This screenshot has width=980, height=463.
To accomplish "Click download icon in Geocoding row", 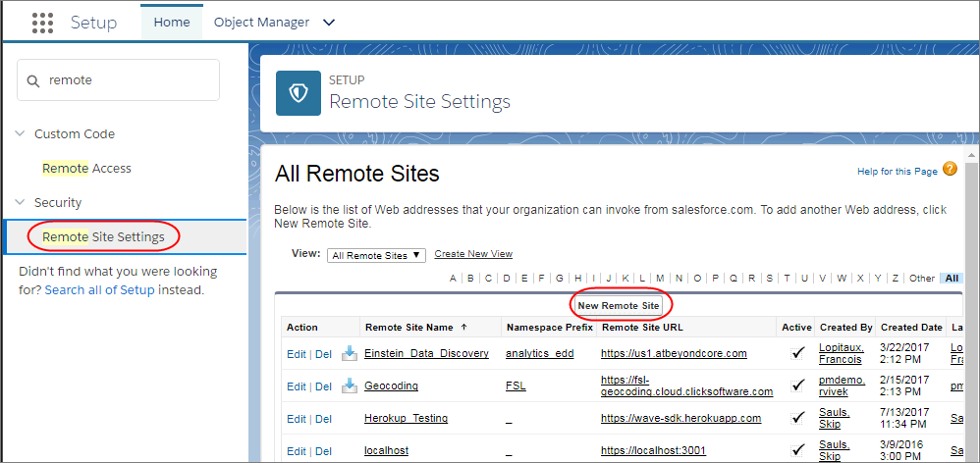I will coord(349,386).
